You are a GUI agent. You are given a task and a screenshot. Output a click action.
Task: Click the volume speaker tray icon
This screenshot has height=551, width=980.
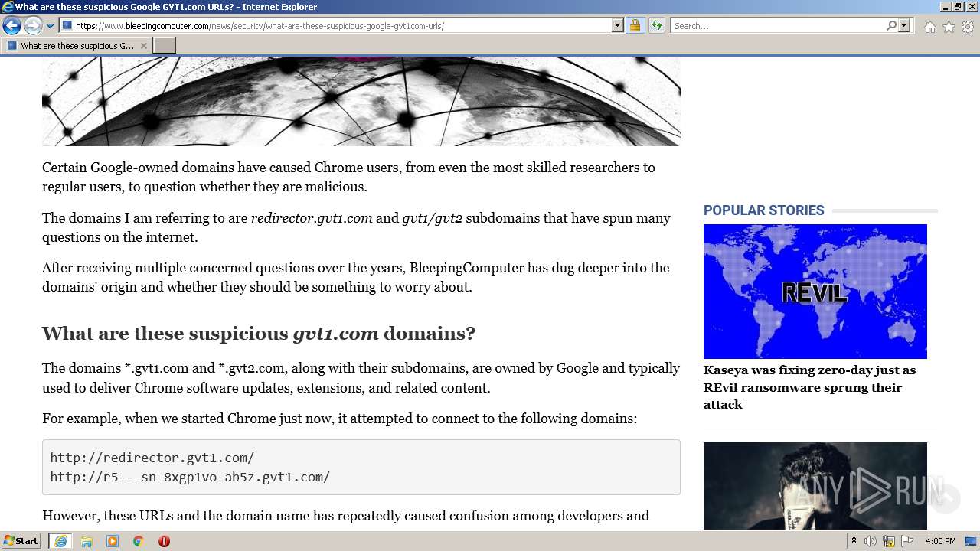pyautogui.click(x=871, y=541)
